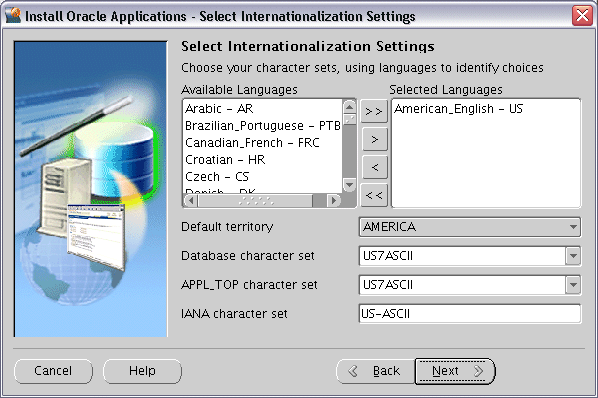Image resolution: width=598 pixels, height=398 pixels.
Task: Click the Cancel button
Action: tap(53, 371)
